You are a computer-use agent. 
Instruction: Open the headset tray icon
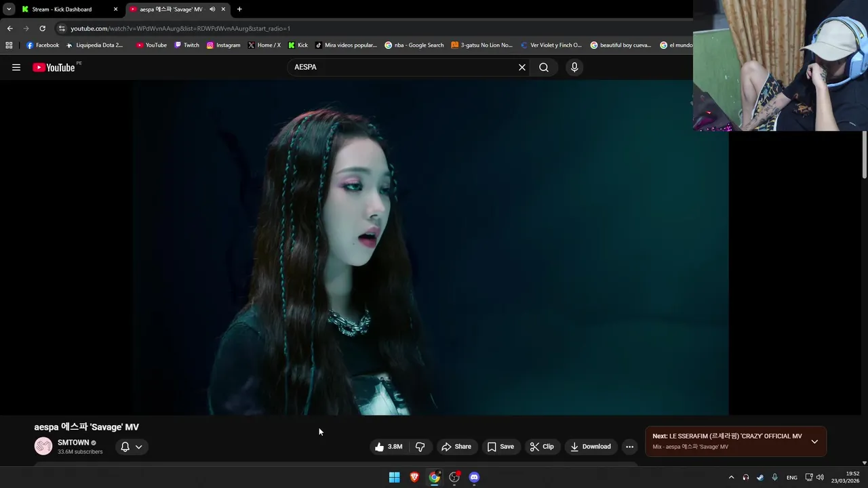click(x=745, y=478)
